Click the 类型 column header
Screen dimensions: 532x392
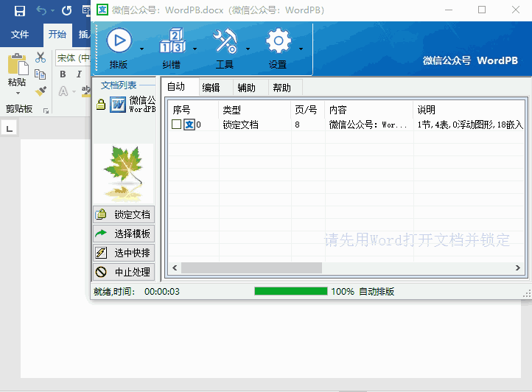255,110
